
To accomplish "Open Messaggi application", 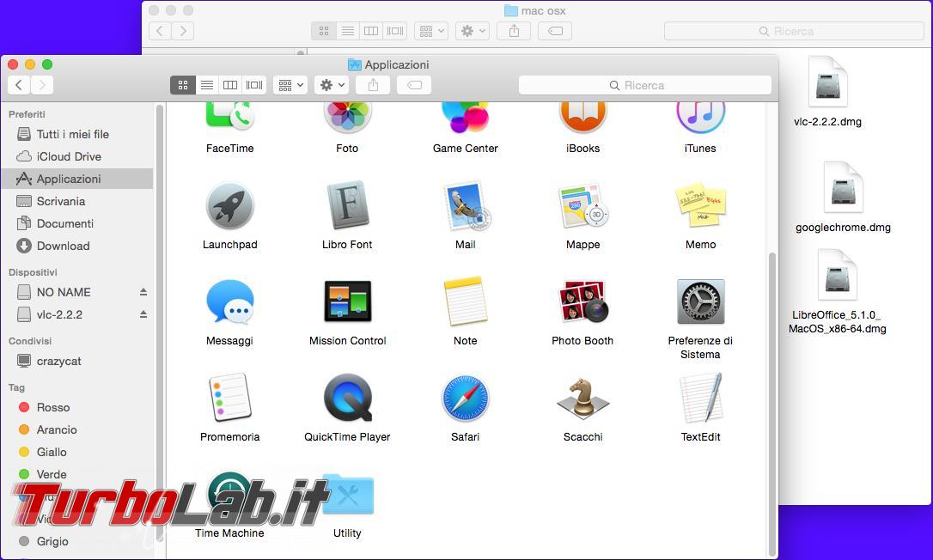I will pyautogui.click(x=229, y=301).
